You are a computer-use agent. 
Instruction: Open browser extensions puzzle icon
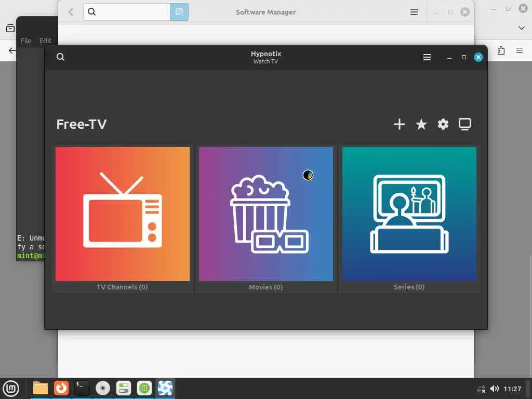pos(501,50)
